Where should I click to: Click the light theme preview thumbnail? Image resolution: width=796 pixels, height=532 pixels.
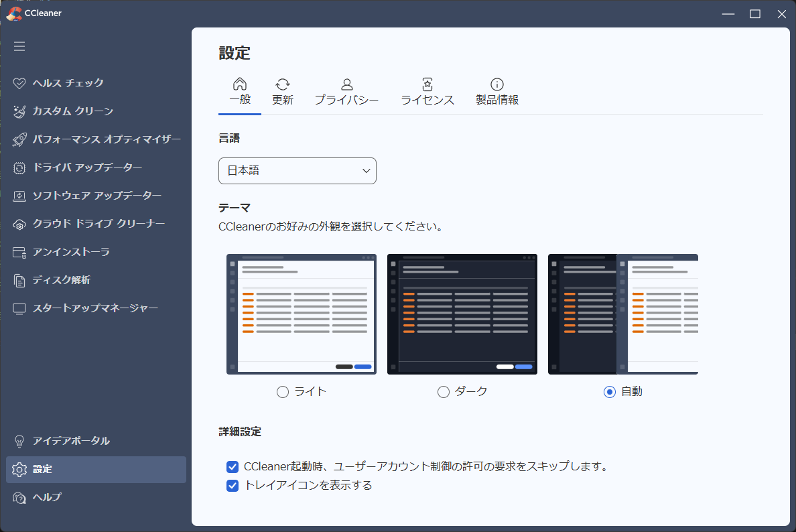(302, 314)
